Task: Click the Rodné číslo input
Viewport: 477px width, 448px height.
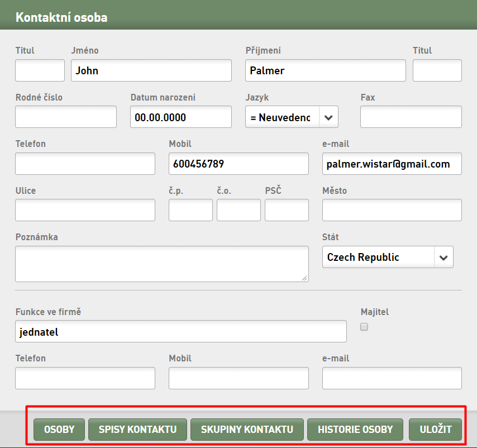Action: click(x=66, y=117)
